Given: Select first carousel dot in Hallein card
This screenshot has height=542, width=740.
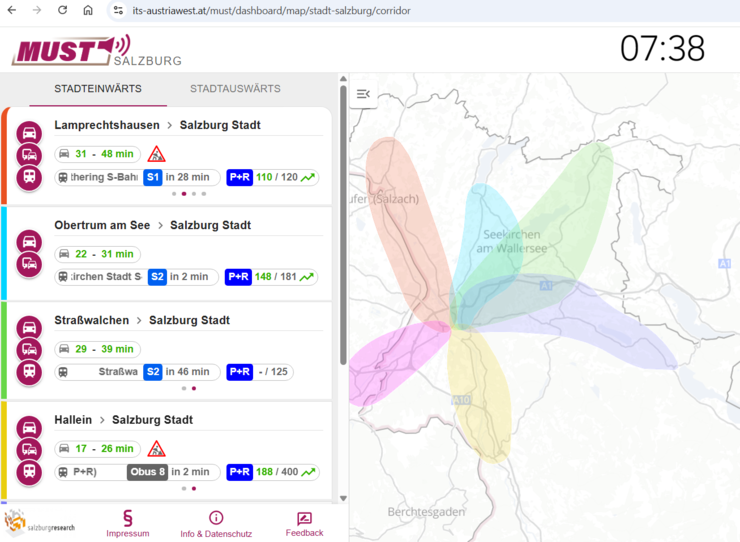Looking at the screenshot, I should 184,488.
